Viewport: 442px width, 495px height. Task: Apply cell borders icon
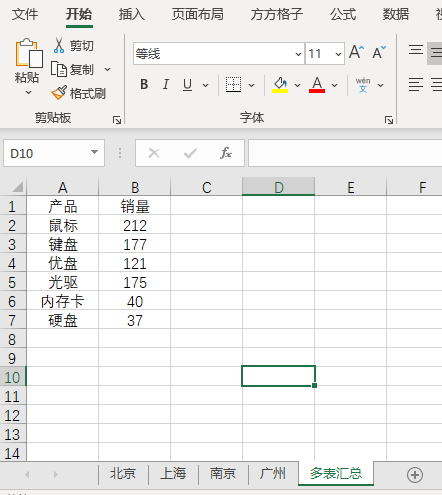pyautogui.click(x=233, y=85)
